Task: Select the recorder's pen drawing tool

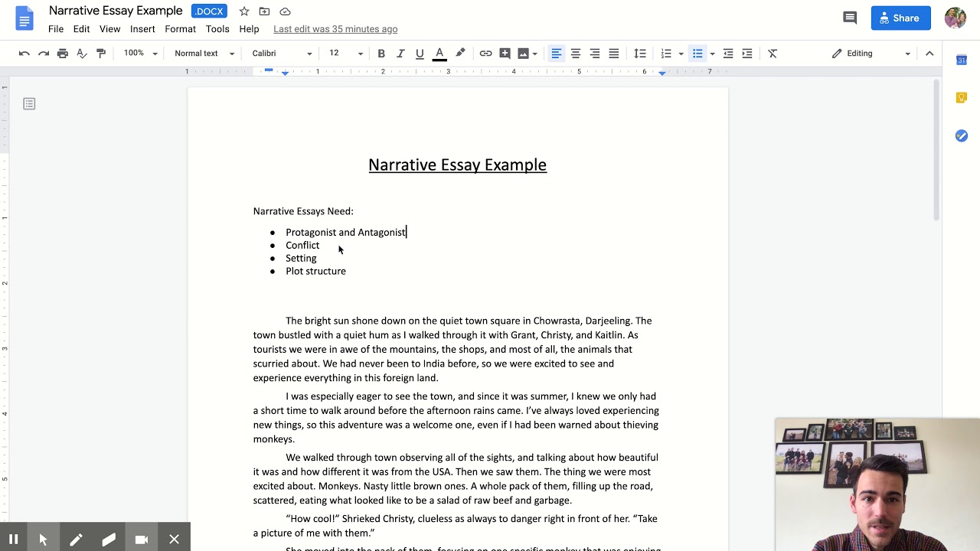Action: pyautogui.click(x=76, y=540)
